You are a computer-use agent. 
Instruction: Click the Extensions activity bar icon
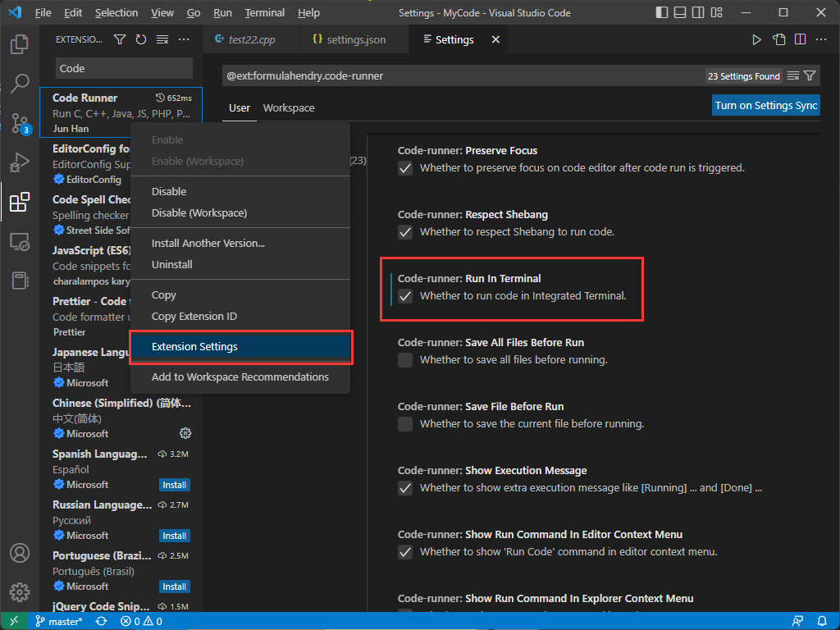click(20, 202)
